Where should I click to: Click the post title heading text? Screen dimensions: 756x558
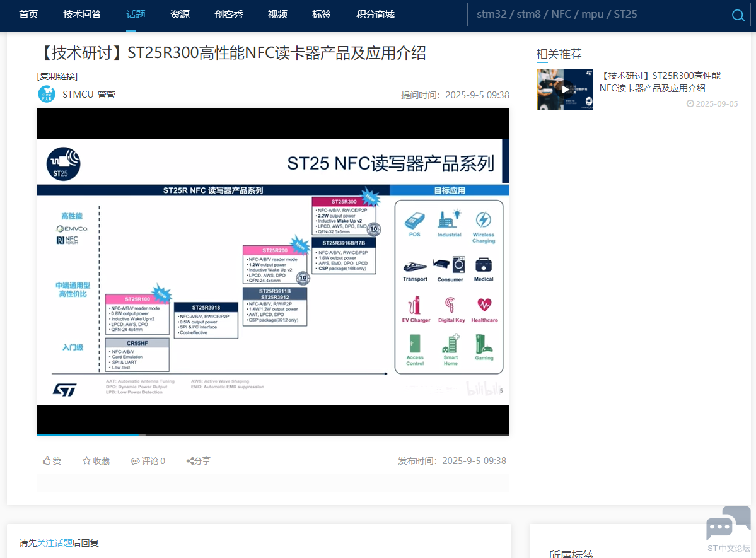[x=231, y=53]
